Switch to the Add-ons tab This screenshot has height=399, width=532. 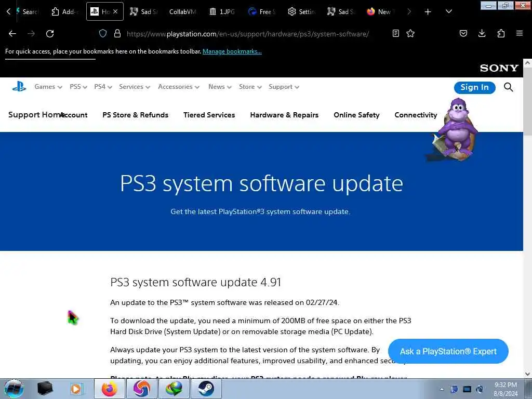[64, 11]
